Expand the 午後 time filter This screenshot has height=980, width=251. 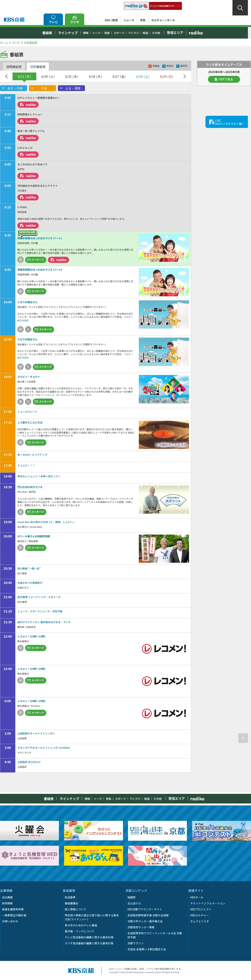point(42,88)
